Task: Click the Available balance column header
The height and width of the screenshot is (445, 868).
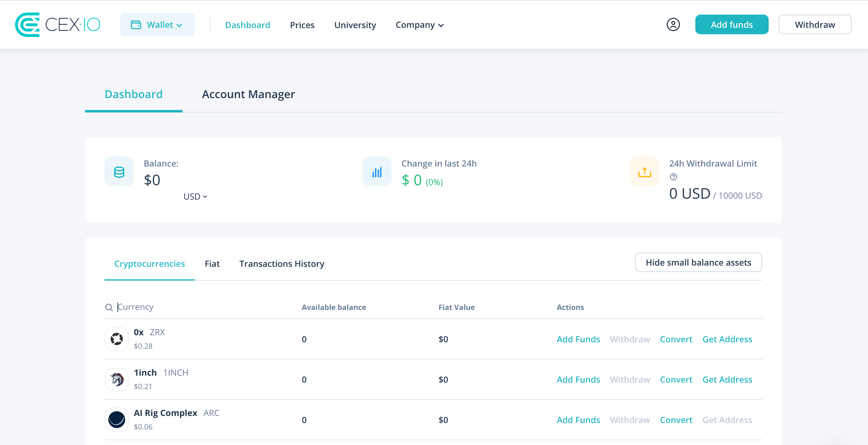Action: [x=333, y=307]
